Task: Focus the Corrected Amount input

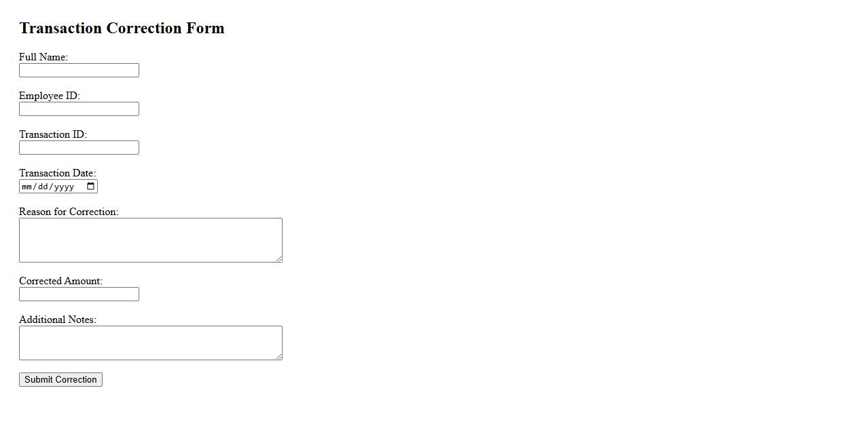Action: 79,294
